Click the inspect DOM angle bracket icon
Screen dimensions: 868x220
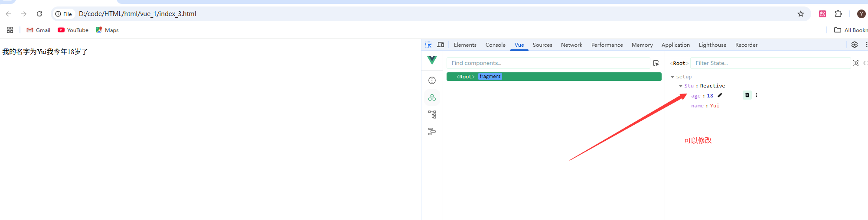point(865,63)
